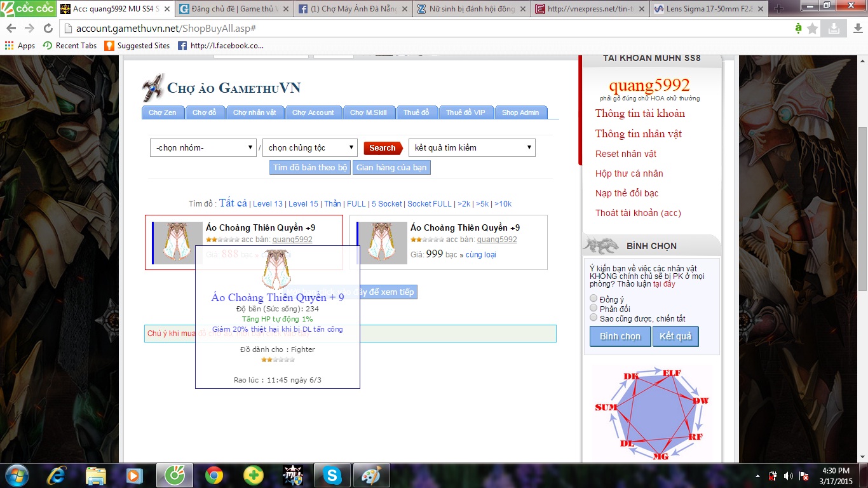Open Apps shortcut in bookmarks bar
The height and width of the screenshot is (488, 868).
(x=20, y=46)
